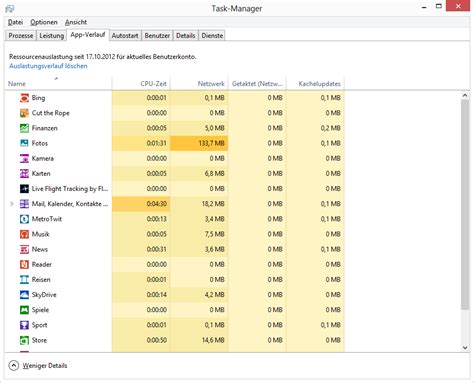
Task: Select the Mail CPU time 0:04:30
Action: (157, 204)
